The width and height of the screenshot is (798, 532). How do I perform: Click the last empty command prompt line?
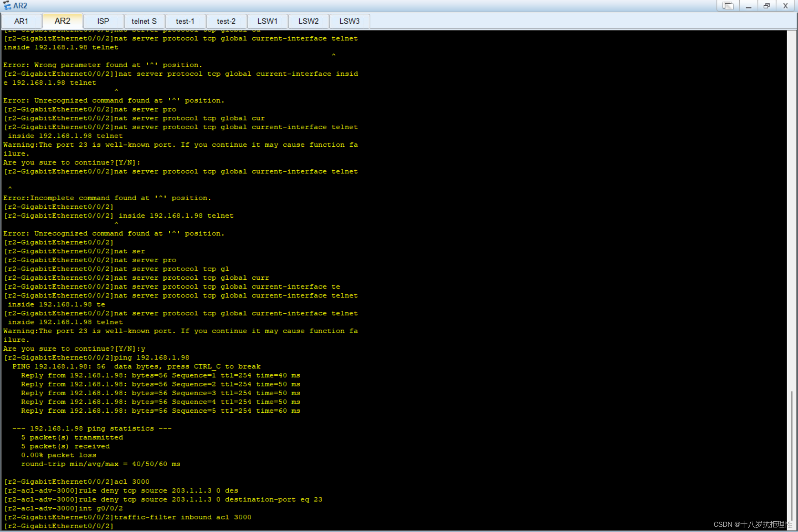coord(59,526)
